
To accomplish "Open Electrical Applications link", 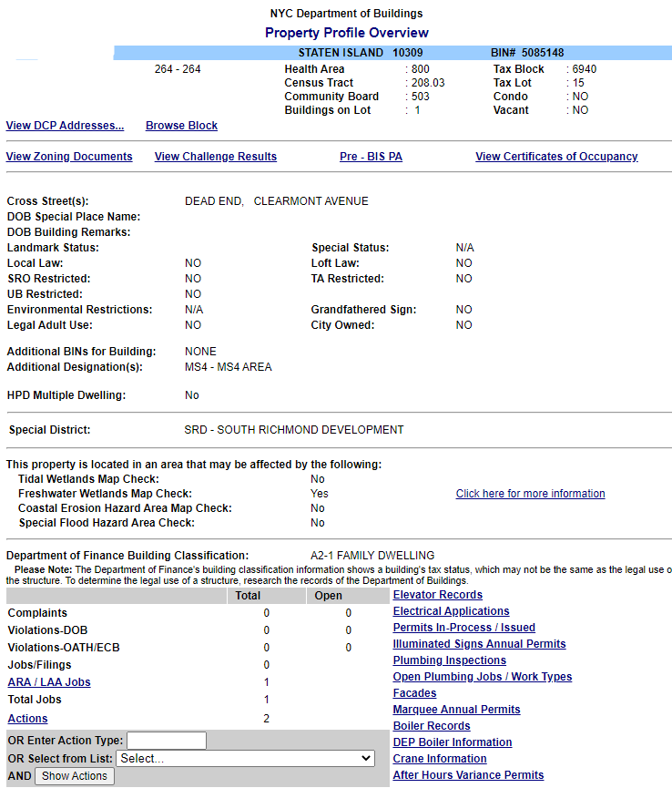I will point(451,611).
